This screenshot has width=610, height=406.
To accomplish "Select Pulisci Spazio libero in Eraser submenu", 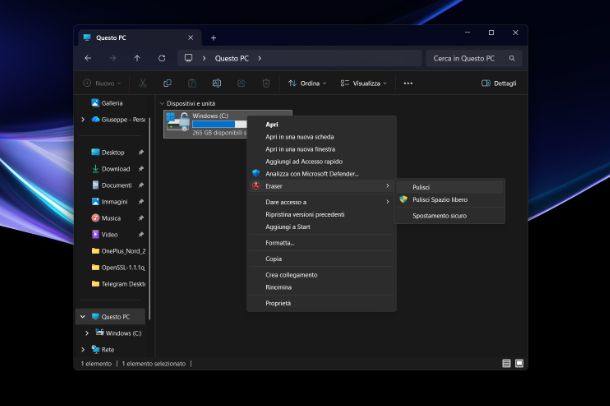I will (x=439, y=200).
